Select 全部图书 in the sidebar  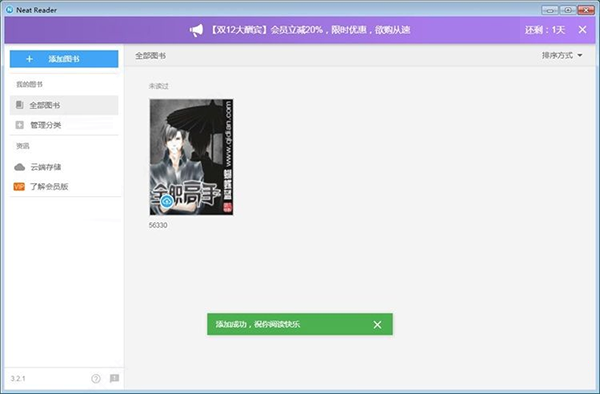64,105
